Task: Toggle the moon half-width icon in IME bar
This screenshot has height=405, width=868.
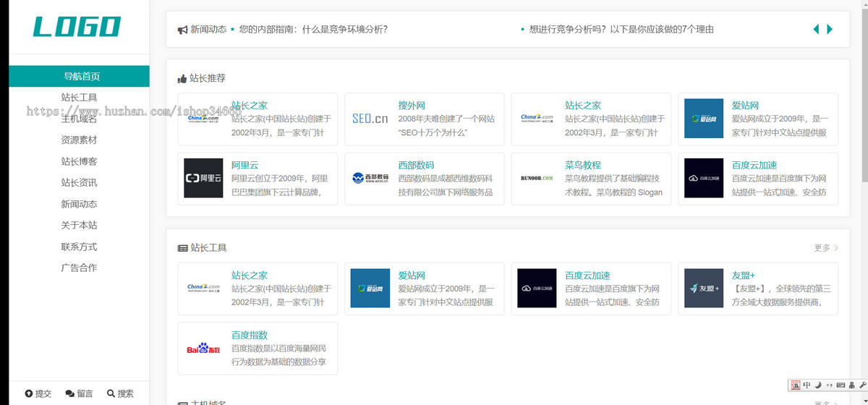Action: tap(818, 385)
